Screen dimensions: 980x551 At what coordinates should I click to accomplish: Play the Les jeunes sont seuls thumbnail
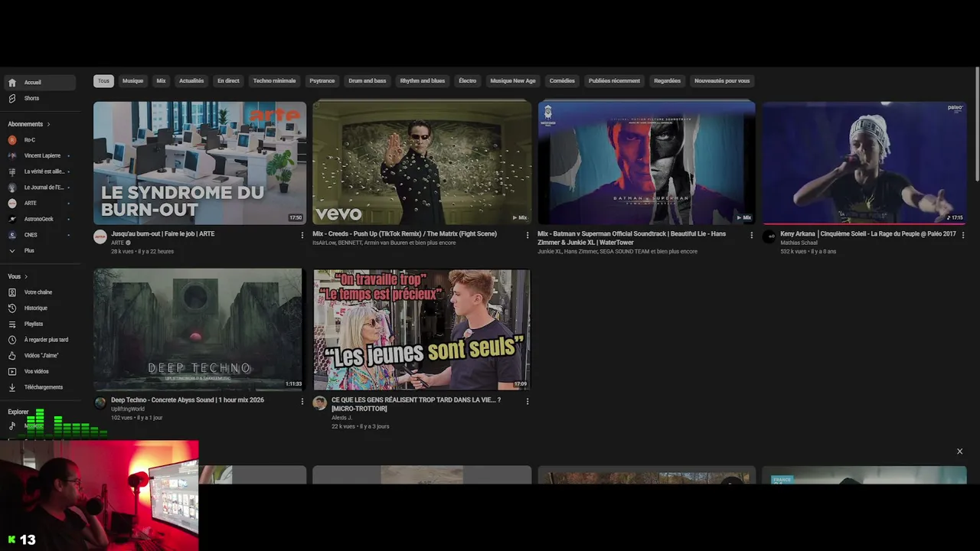coord(422,329)
